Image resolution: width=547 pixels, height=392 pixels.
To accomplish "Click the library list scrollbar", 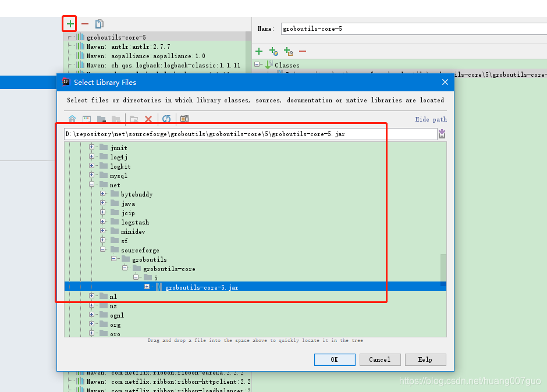I will [248, 52].
